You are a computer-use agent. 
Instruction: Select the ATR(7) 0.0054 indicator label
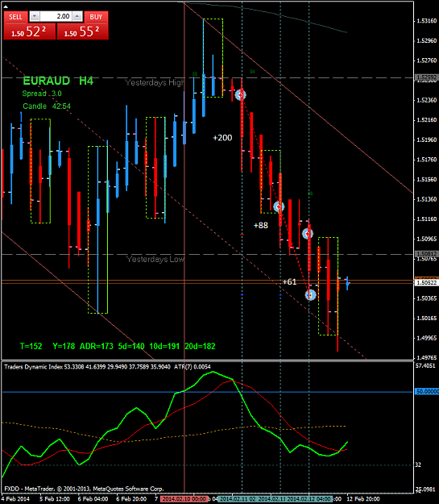point(193,367)
